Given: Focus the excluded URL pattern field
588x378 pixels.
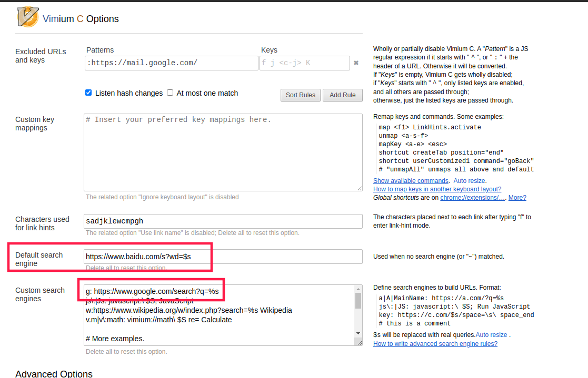Looking at the screenshot, I should [172, 63].
